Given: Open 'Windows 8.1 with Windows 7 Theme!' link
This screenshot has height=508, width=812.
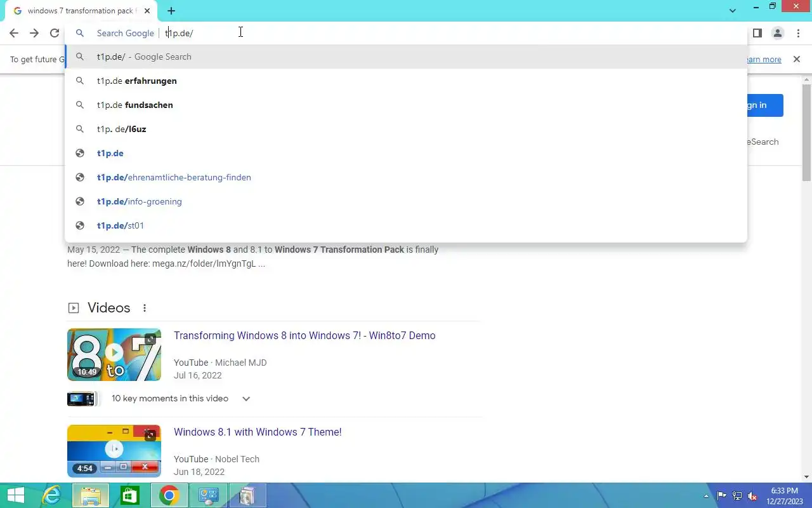Looking at the screenshot, I should (x=258, y=432).
